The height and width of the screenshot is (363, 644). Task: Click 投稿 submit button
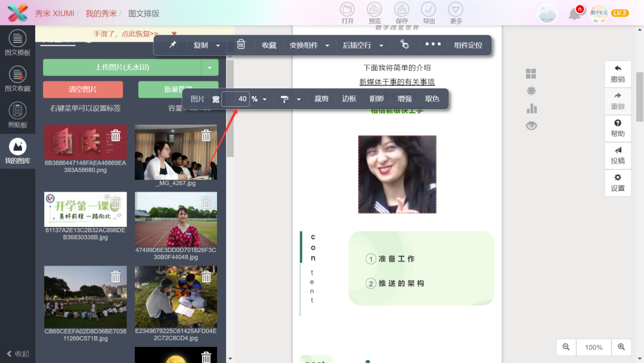[x=618, y=155]
